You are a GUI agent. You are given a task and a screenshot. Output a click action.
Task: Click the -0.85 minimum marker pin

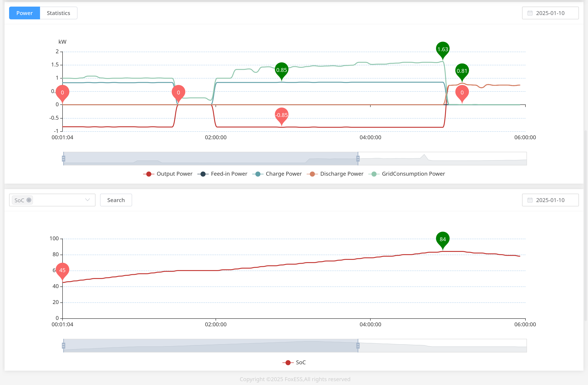coord(281,115)
